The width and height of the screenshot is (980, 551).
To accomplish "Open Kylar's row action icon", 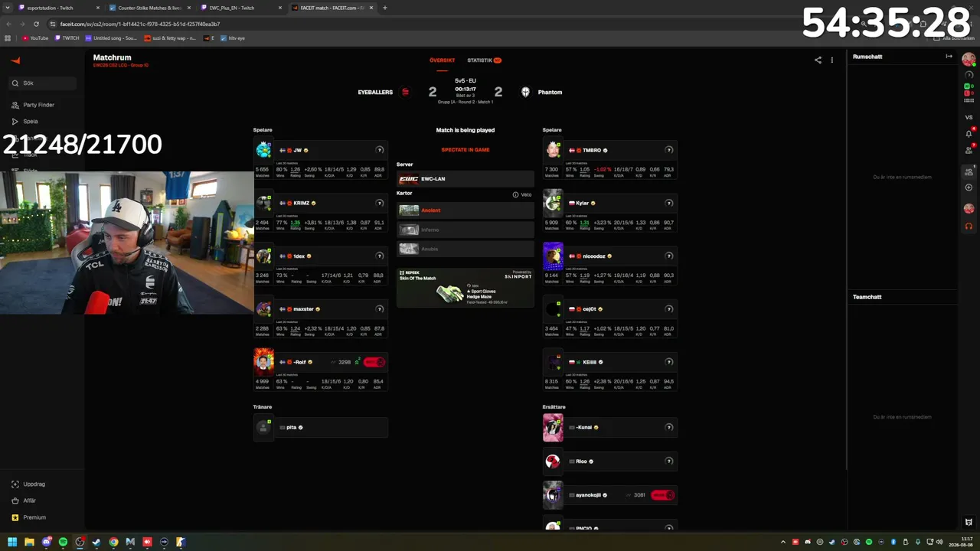I will (668, 203).
